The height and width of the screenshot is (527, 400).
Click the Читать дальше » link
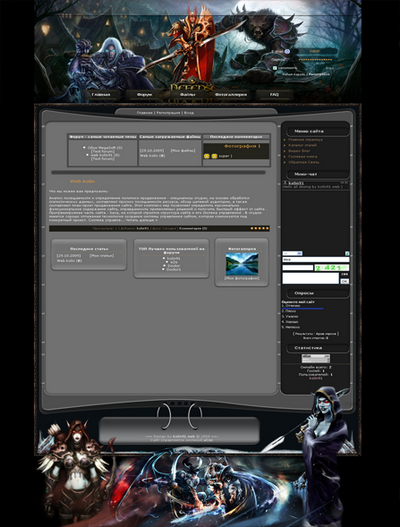142,220
